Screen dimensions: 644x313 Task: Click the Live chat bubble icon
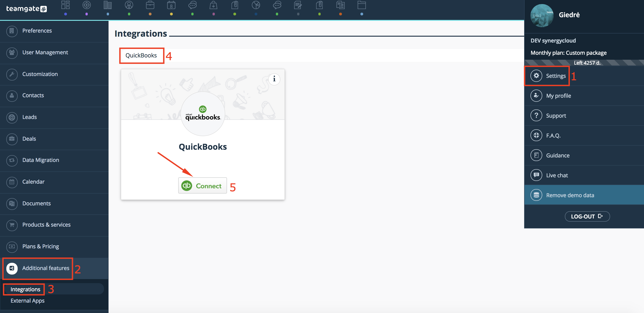[x=536, y=175]
